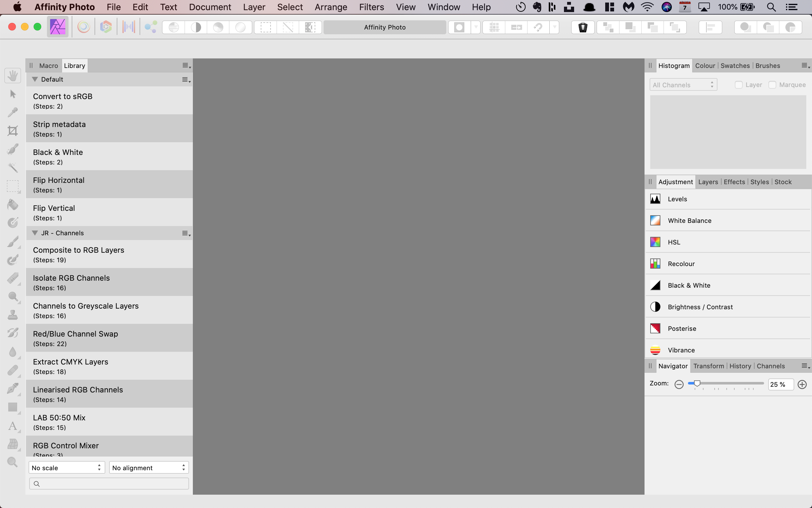Switch to Tone Mapping Persona
Screen dimensions: 812x508
(128, 27)
